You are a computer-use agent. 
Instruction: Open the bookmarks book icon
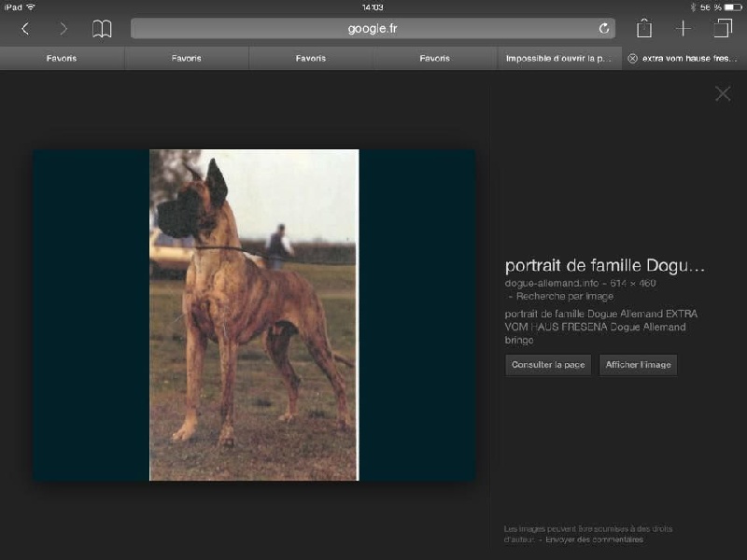(102, 29)
